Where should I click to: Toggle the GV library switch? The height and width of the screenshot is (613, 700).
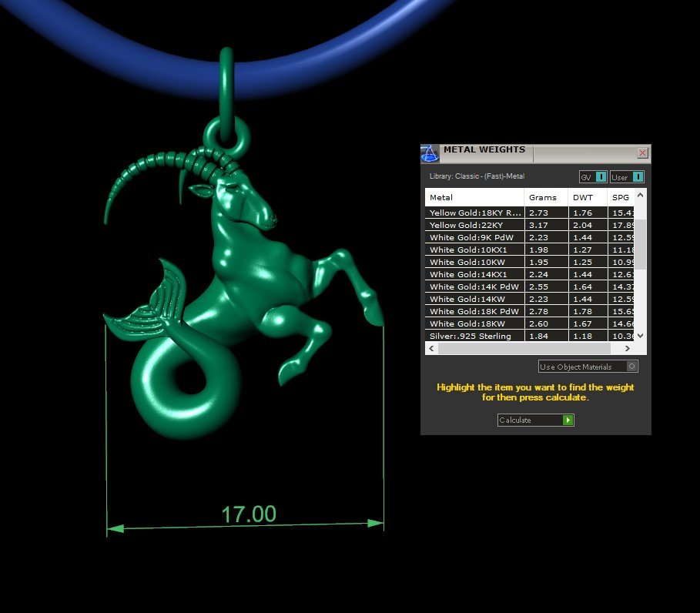[593, 177]
